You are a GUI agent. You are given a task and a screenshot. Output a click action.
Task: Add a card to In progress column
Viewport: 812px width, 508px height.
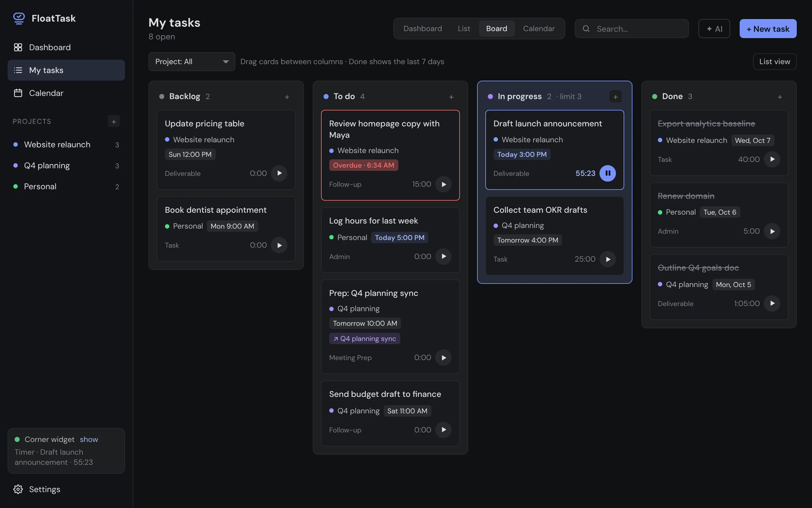[615, 97]
